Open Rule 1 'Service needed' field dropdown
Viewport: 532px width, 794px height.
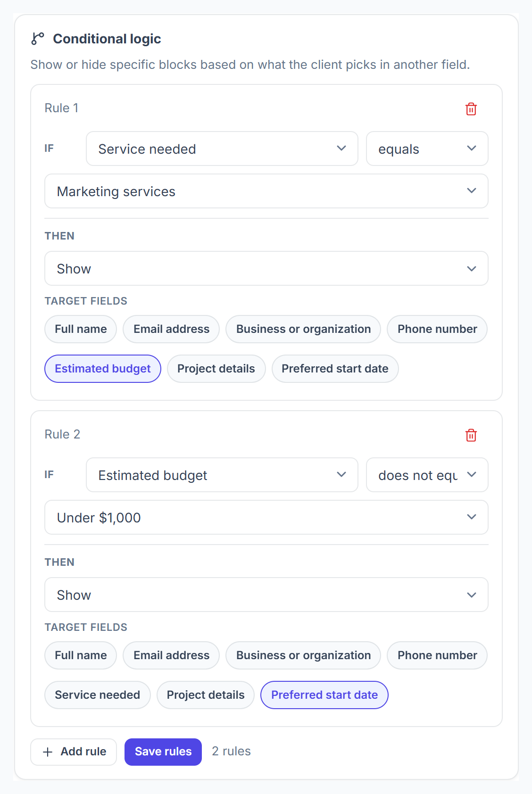(x=222, y=149)
